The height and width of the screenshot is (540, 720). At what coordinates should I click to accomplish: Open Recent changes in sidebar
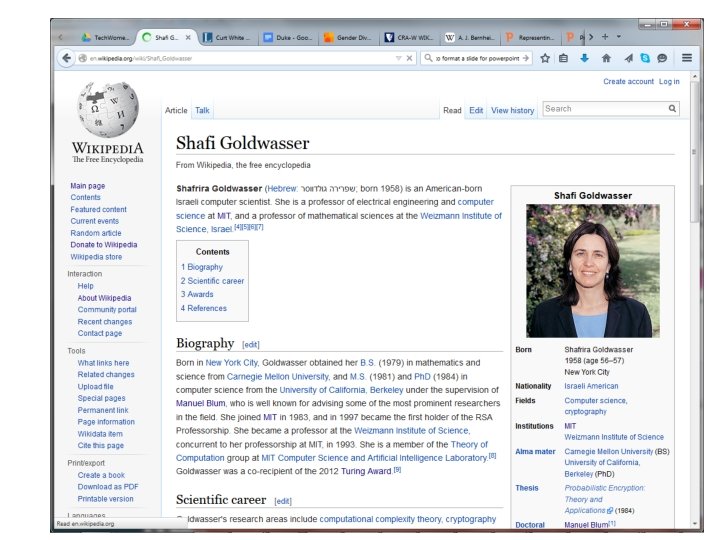(105, 321)
